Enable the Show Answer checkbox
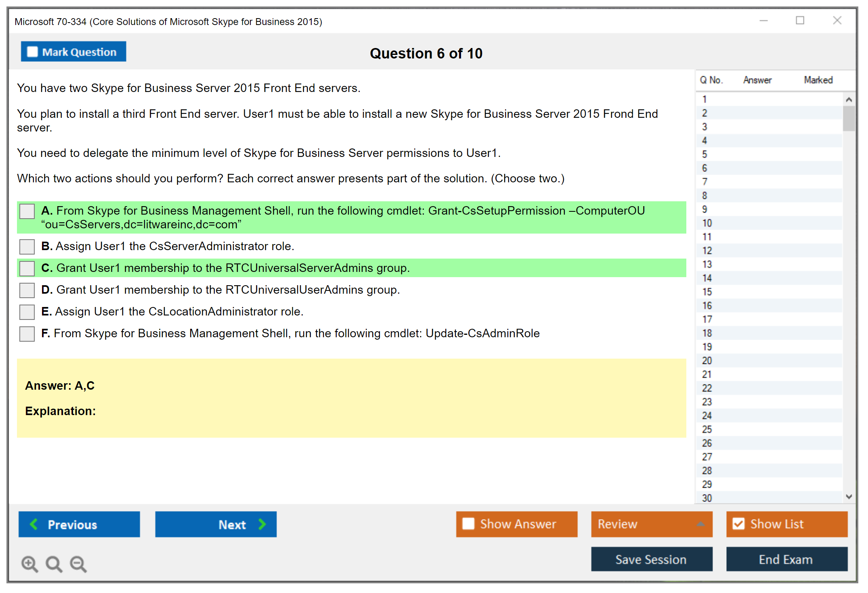868x593 pixels. [x=468, y=524]
